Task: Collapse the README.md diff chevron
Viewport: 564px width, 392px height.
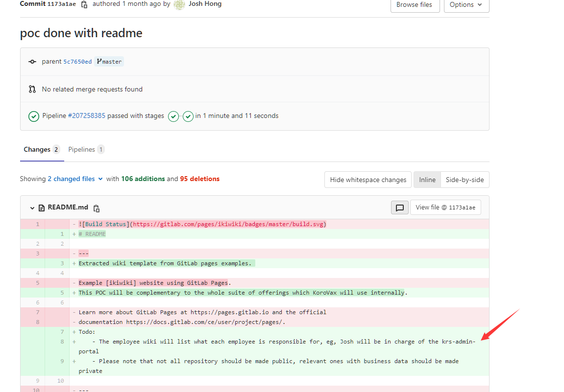Action: [32, 208]
